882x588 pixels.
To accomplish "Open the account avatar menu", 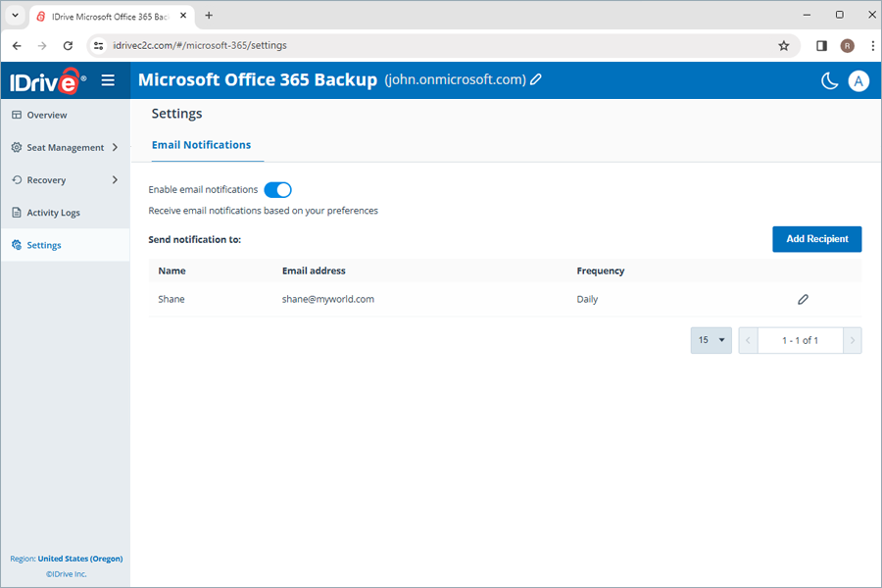I will pos(859,80).
